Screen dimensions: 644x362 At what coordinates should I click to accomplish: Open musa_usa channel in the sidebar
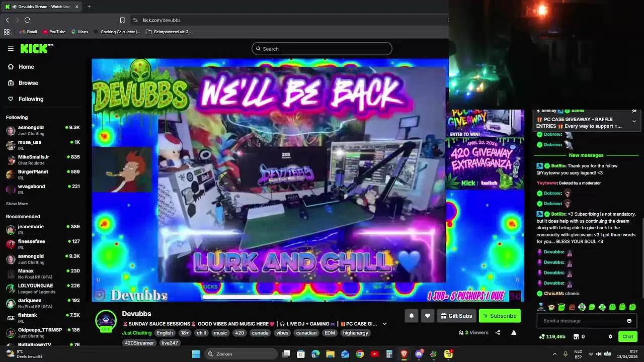click(x=43, y=145)
